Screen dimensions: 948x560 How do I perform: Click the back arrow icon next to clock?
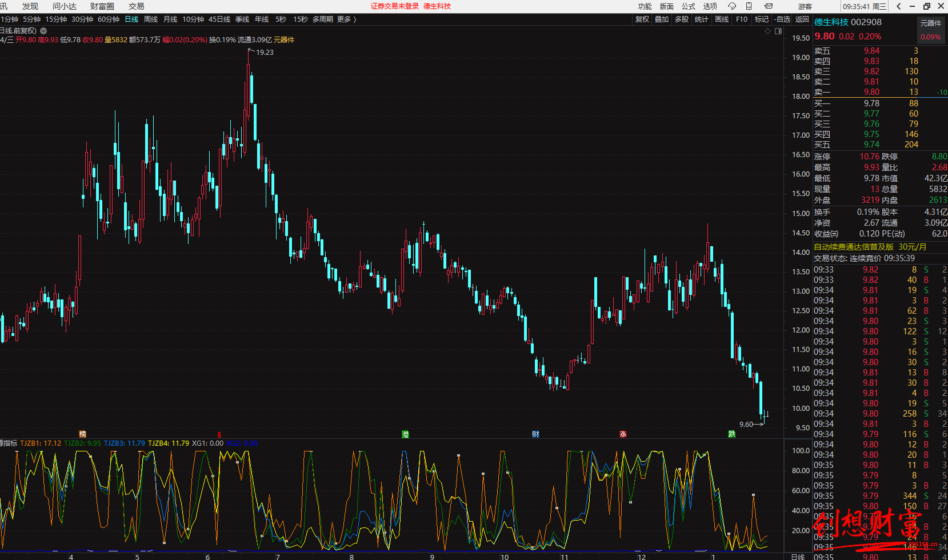898,6
